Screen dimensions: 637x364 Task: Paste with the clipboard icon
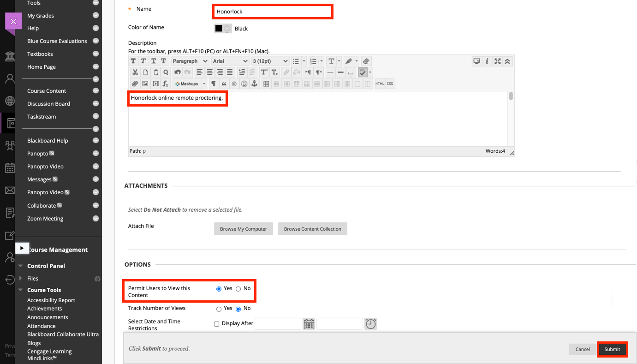coord(155,72)
